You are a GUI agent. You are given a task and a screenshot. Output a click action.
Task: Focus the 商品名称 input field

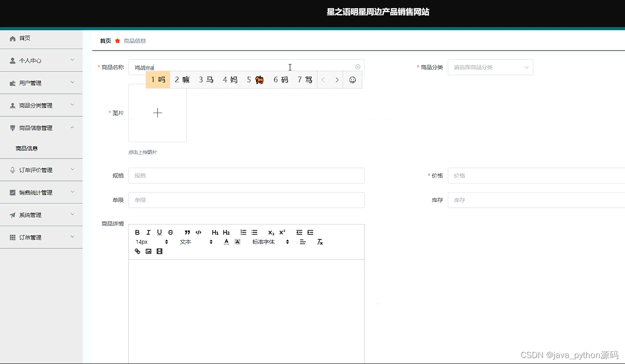[246, 67]
